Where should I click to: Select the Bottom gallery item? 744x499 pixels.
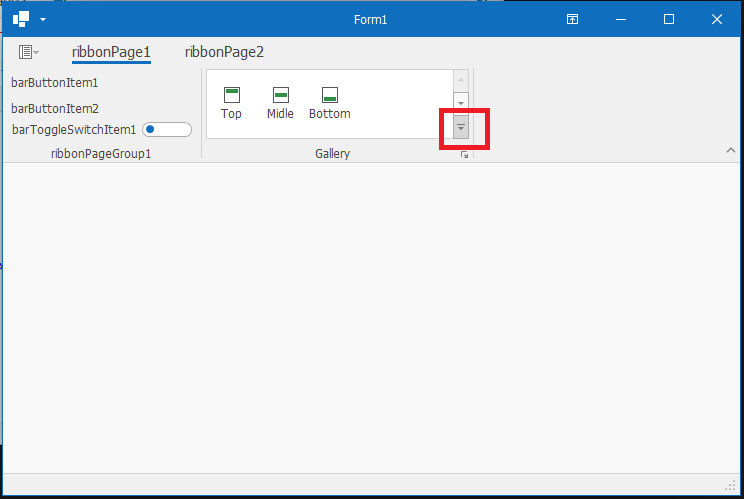click(x=330, y=103)
